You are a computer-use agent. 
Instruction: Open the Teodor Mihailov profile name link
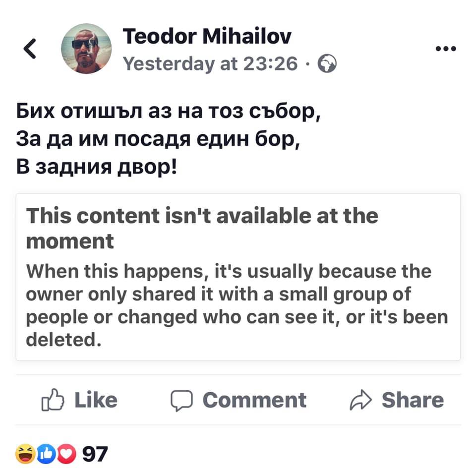pos(207,36)
